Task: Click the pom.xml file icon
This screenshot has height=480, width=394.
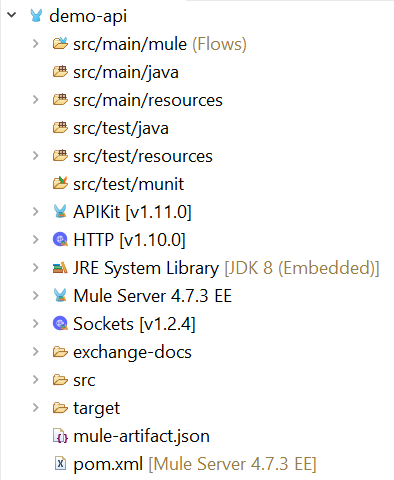Action: [60, 464]
